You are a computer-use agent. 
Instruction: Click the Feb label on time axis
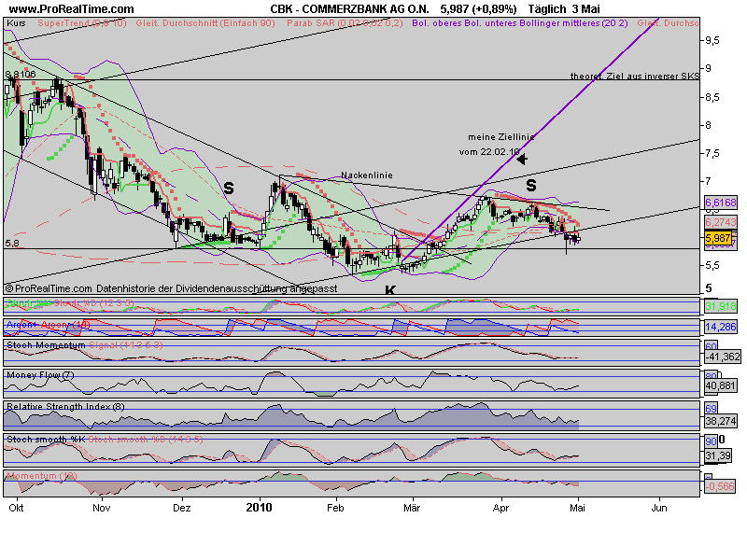click(x=335, y=508)
